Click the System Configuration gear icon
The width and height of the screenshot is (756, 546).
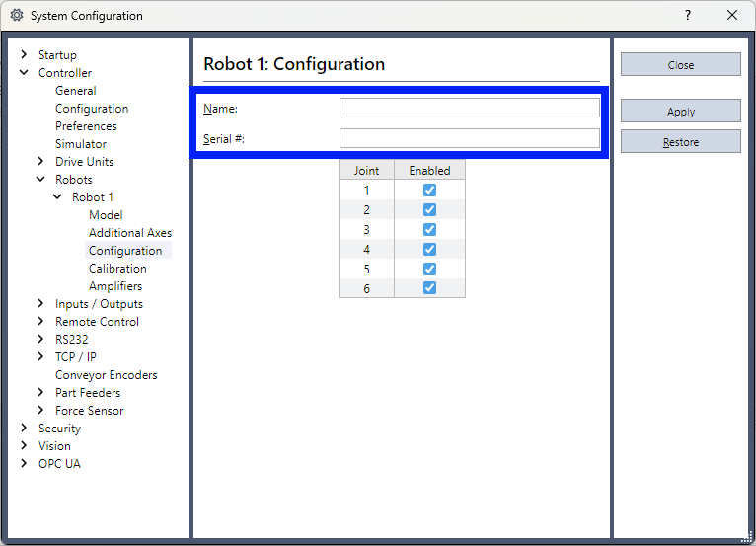(17, 16)
